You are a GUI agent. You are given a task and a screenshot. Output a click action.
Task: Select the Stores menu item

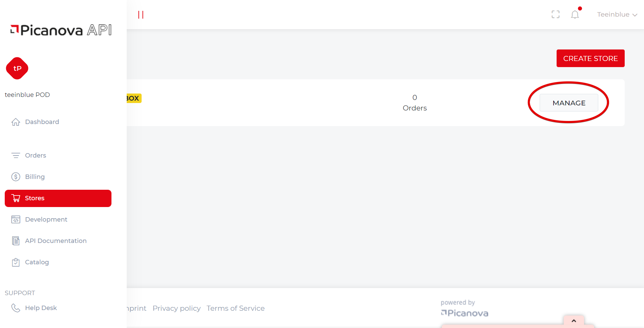58,198
